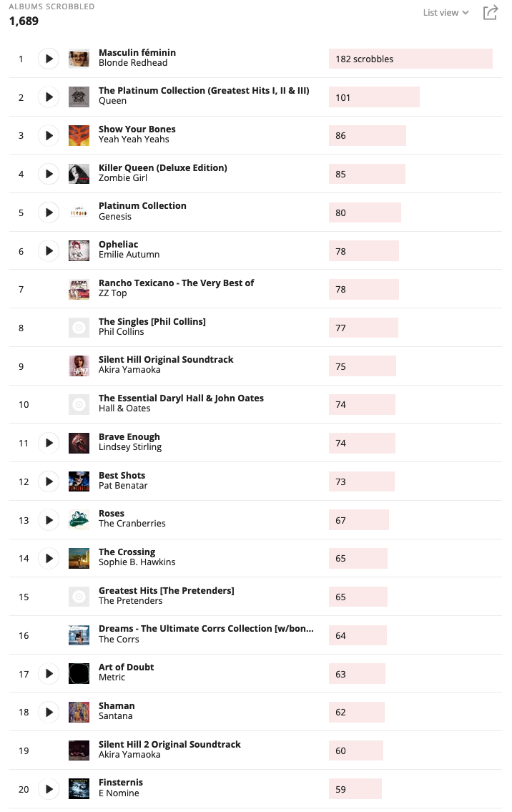
Task: Open the List view dropdown
Action: (445, 13)
